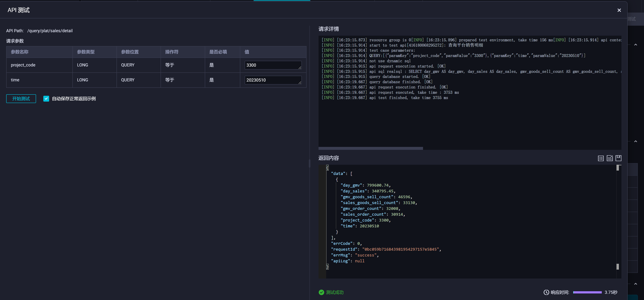The width and height of the screenshot is (644, 300).
Task: Click LONG type in project_code row
Action: [82, 65]
